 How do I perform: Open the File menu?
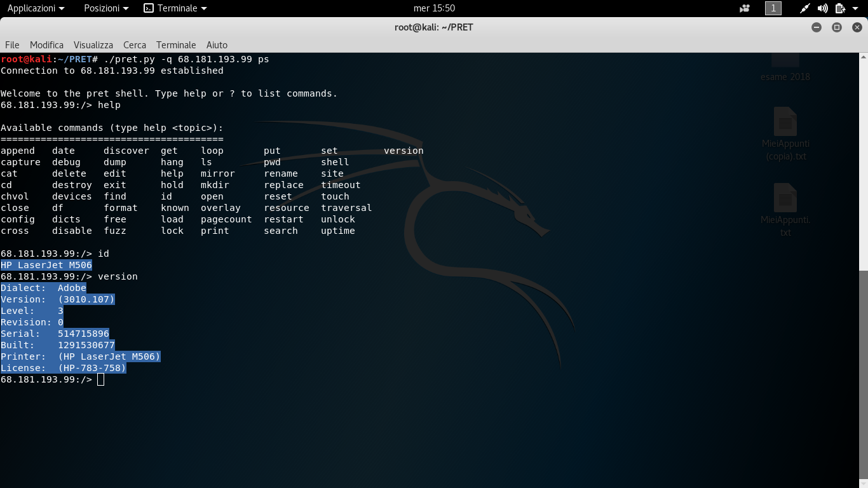pos(12,45)
